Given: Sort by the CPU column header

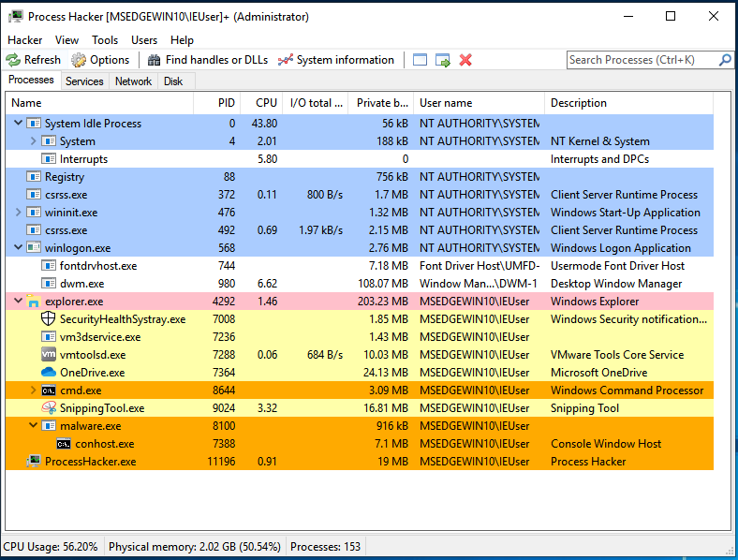Looking at the screenshot, I should 261,103.
